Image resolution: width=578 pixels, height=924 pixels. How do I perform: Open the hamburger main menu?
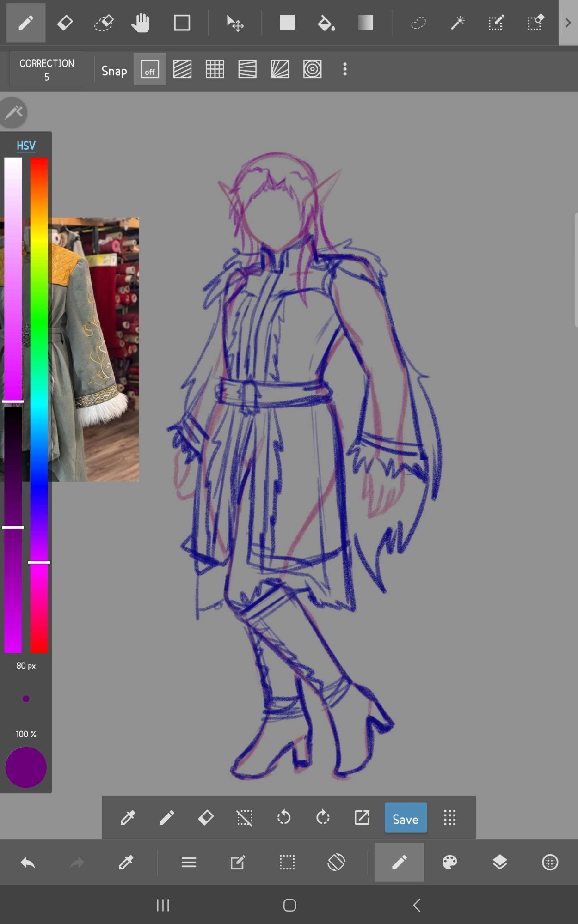pyautogui.click(x=189, y=862)
